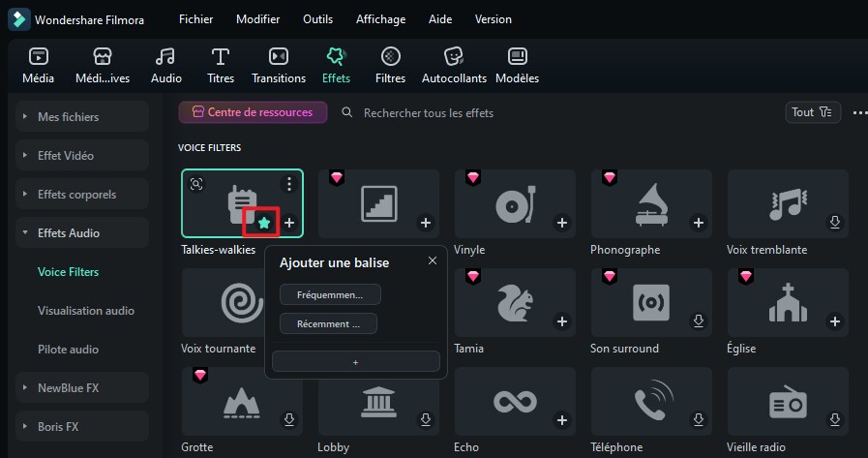
Task: Add the Phonographe effect with plus icon
Action: tap(699, 223)
